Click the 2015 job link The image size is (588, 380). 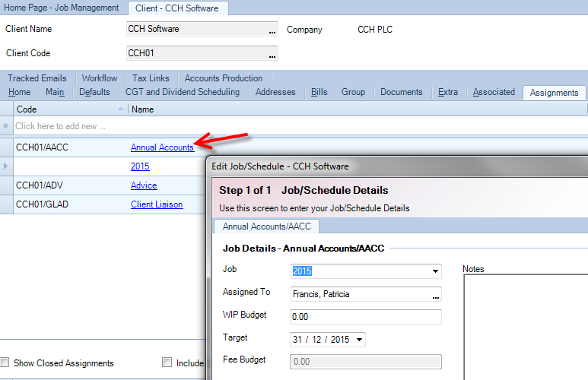(140, 166)
